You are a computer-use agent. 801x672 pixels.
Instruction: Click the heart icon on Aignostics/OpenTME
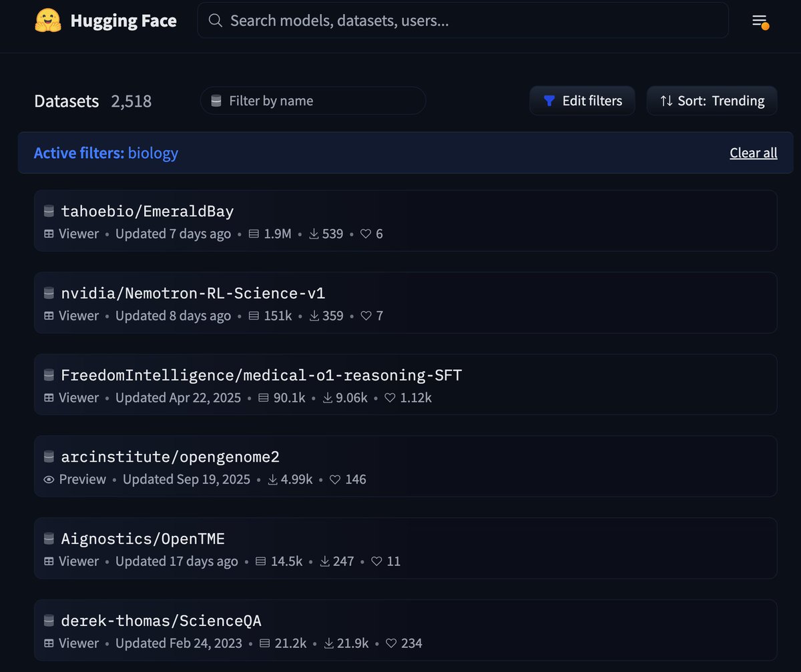click(x=376, y=562)
